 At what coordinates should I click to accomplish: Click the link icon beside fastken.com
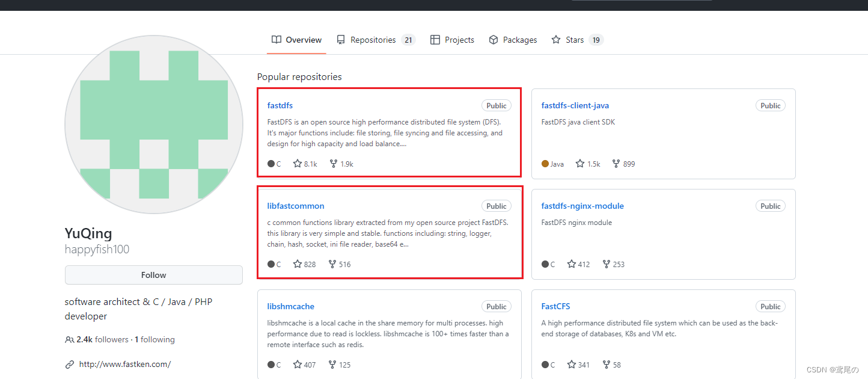70,364
